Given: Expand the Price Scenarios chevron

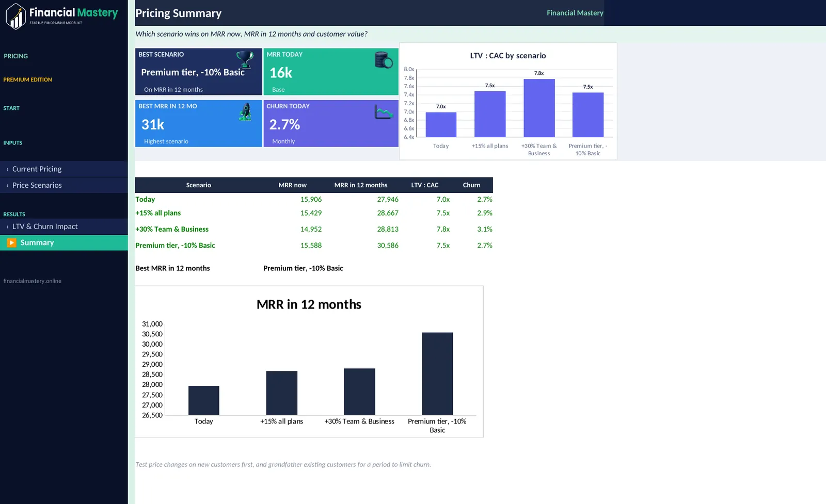Looking at the screenshot, I should point(7,185).
